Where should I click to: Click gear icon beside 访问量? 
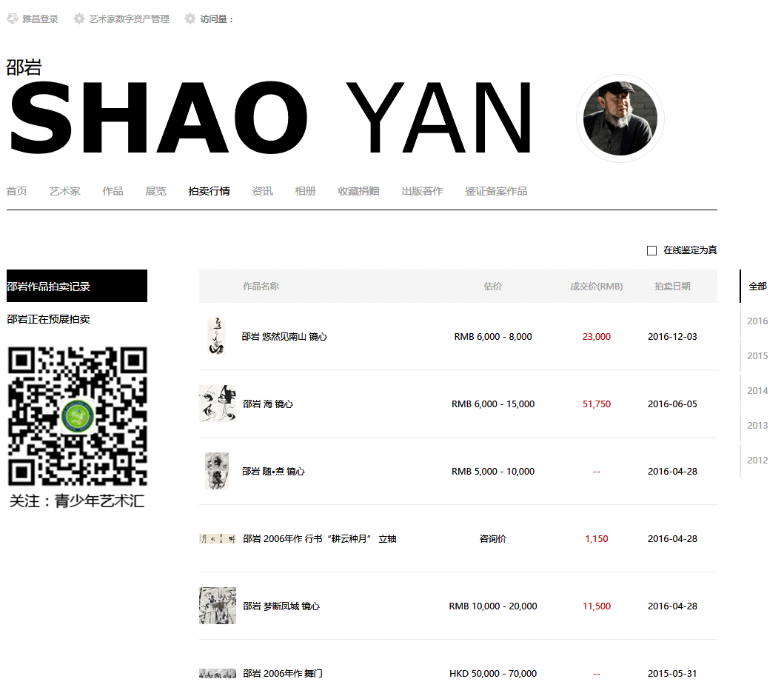point(190,19)
